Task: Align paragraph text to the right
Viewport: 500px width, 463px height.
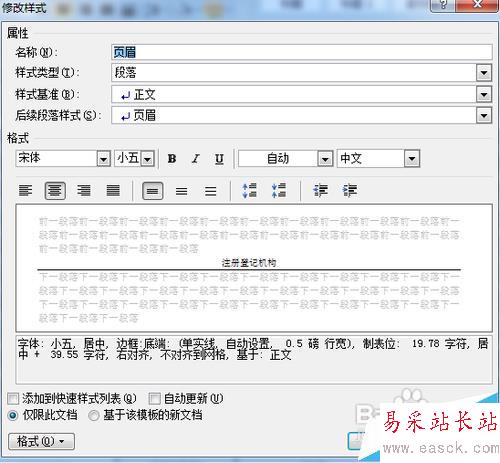Action: [x=84, y=191]
